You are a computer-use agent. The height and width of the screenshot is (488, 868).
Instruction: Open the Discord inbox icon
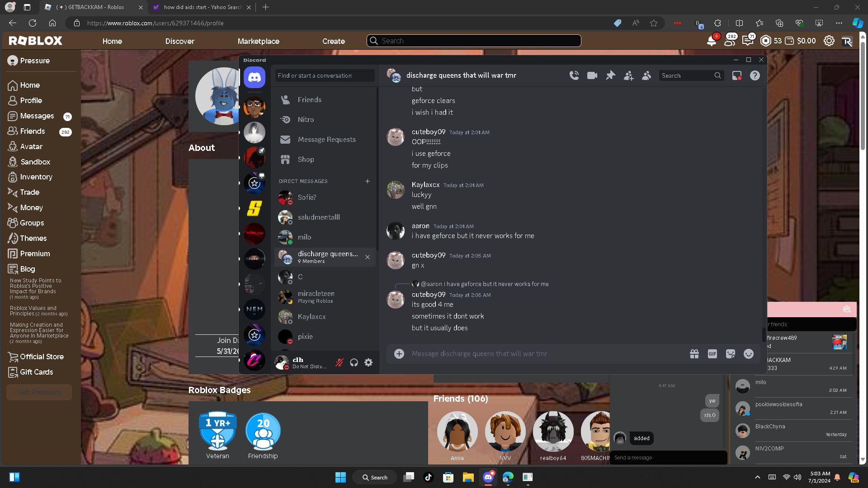[x=737, y=75]
